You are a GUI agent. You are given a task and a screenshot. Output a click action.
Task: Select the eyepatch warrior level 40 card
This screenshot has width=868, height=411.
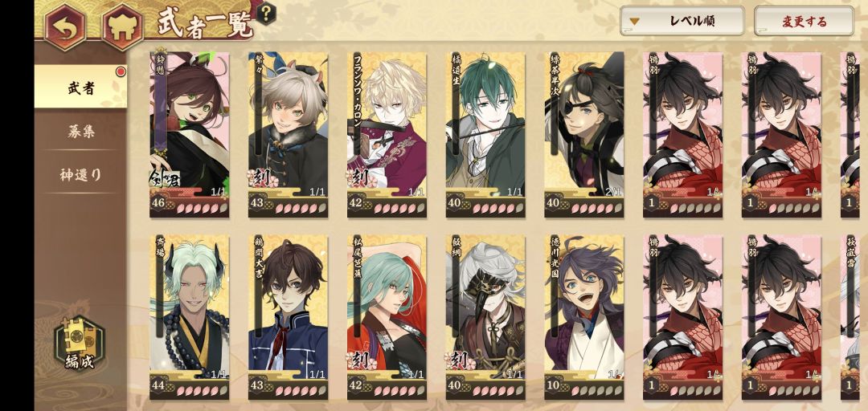pyautogui.click(x=584, y=134)
